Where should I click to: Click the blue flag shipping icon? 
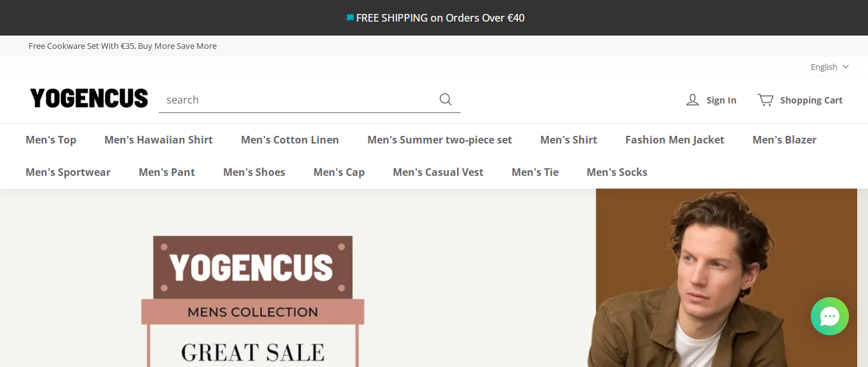(x=349, y=18)
